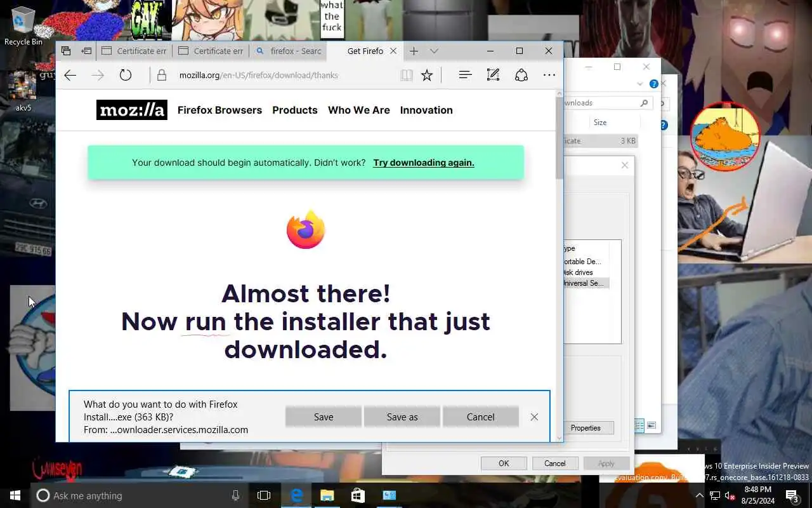Image resolution: width=812 pixels, height=508 pixels.
Task: Open network status tray icon
Action: tap(714, 495)
